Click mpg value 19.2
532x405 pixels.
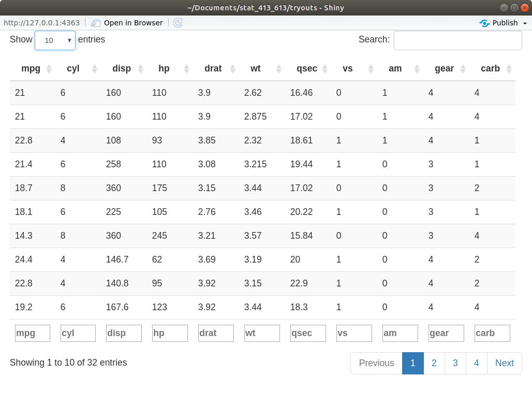pos(24,307)
